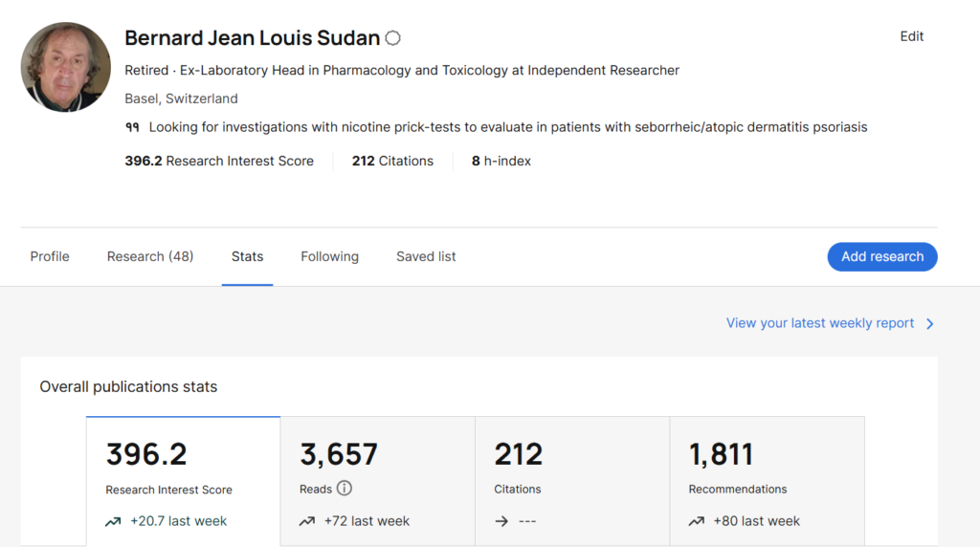
Task: Open View your latest weekly report
Action: (820, 323)
